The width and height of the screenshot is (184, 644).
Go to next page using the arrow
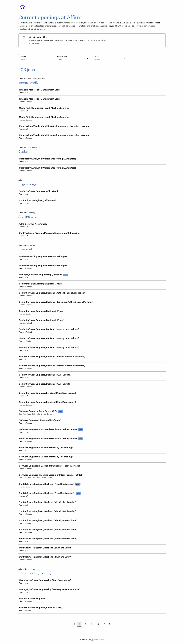(x=110, y=624)
